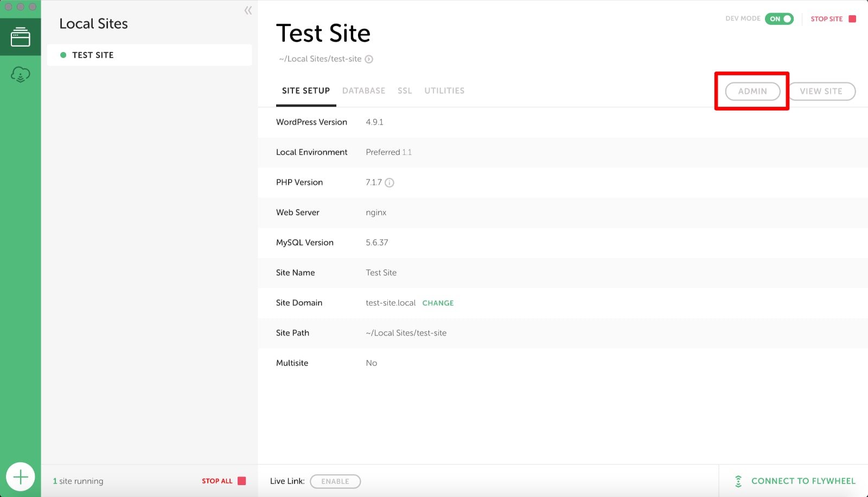
Task: Click the Stop All text
Action: pyautogui.click(x=217, y=481)
